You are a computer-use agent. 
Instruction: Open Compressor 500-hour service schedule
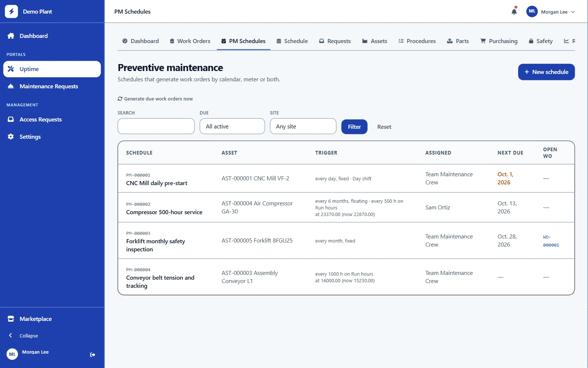pos(164,212)
